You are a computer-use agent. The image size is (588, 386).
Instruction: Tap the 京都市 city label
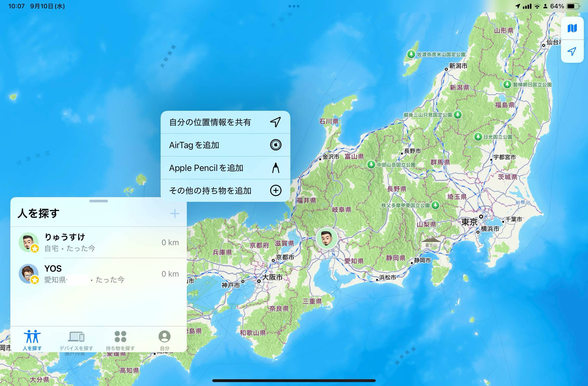point(285,257)
